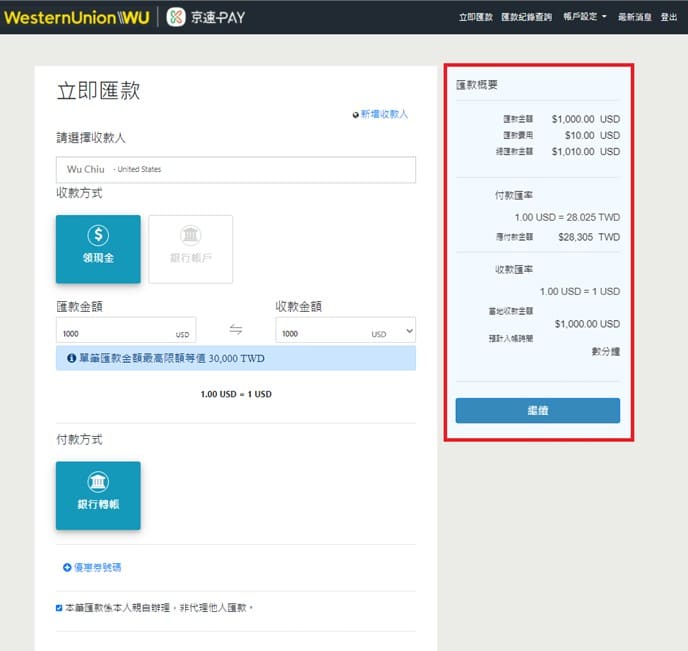Click the info icon in limit notice
Screen dimensions: 688x651
click(x=71, y=358)
